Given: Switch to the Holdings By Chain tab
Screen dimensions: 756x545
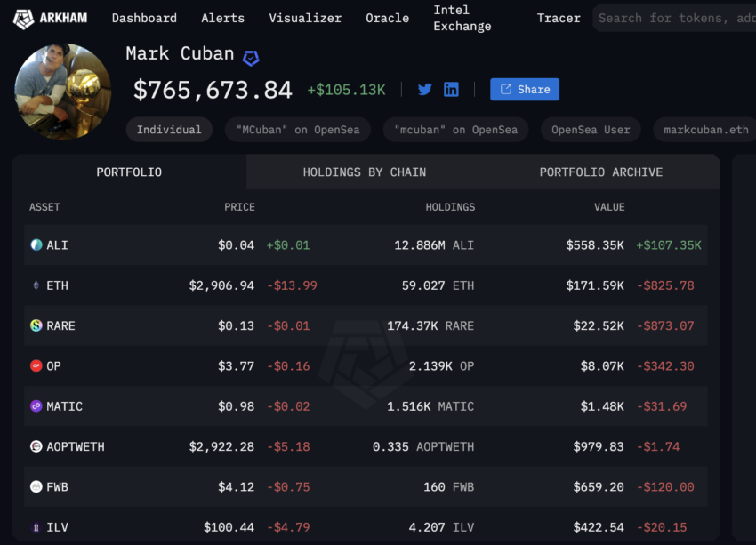Looking at the screenshot, I should pyautogui.click(x=365, y=172).
